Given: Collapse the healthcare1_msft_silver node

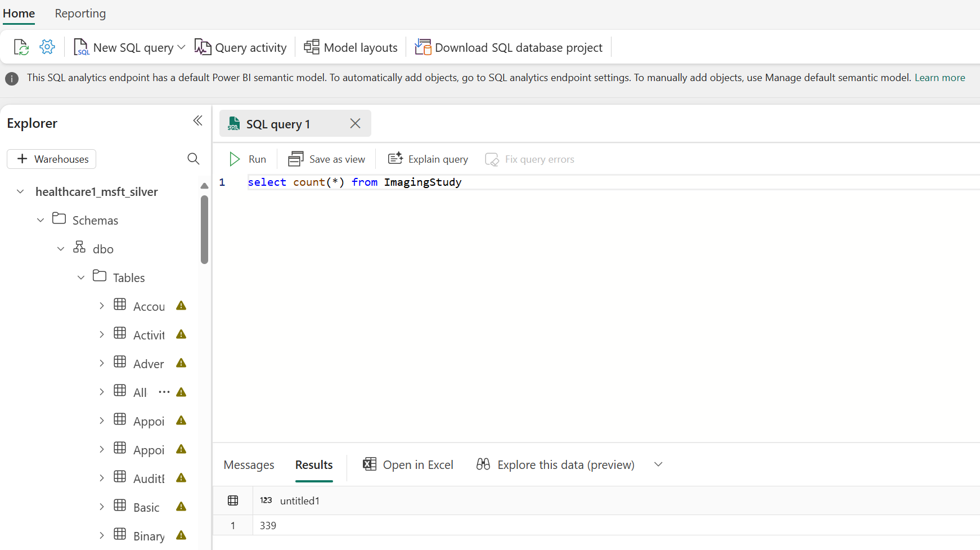Looking at the screenshot, I should pos(20,191).
